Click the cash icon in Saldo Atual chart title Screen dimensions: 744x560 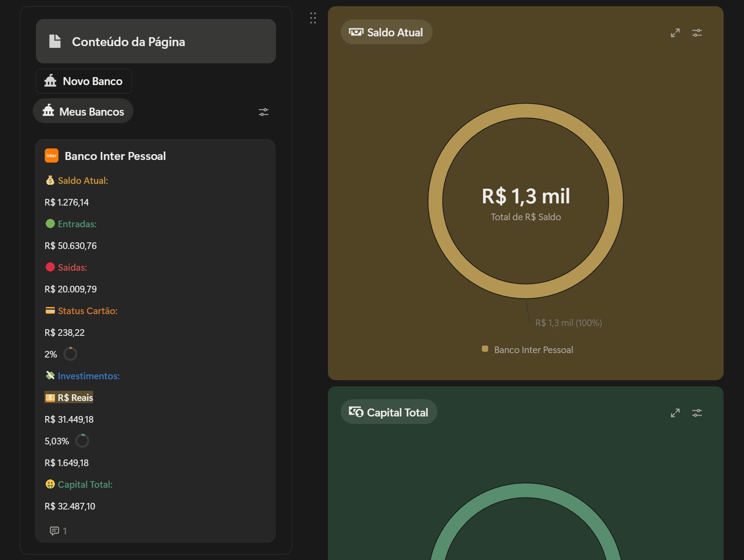tap(356, 32)
